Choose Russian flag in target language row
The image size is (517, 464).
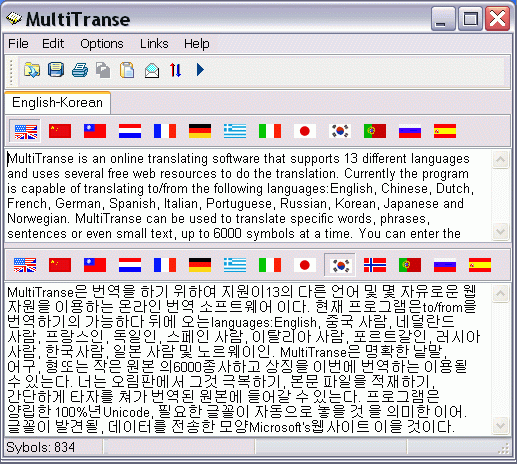pyautogui.click(x=445, y=265)
